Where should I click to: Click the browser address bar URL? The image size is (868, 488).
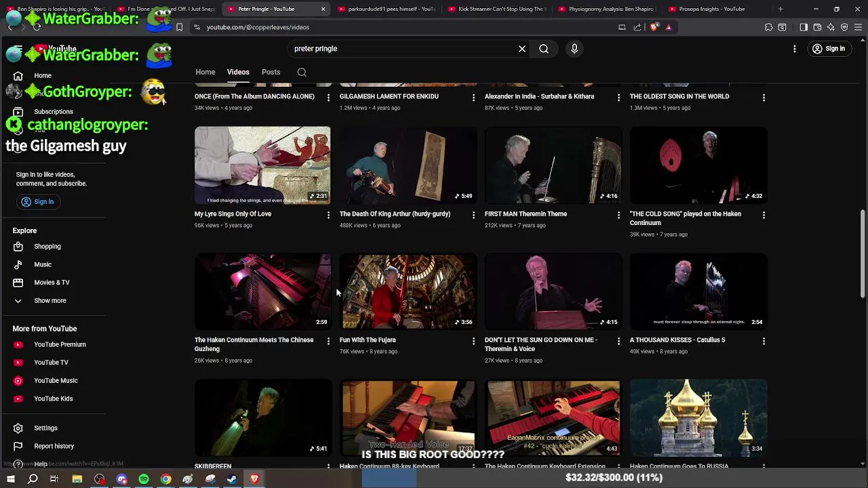pos(258,27)
